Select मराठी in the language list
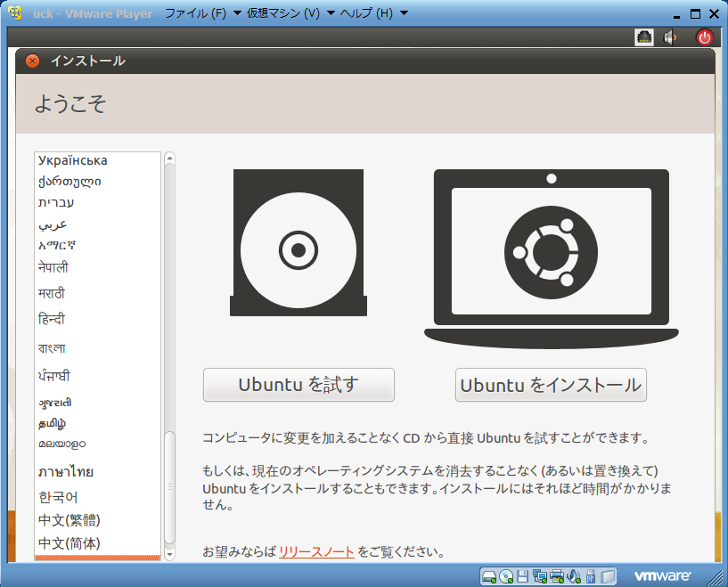 (97, 293)
